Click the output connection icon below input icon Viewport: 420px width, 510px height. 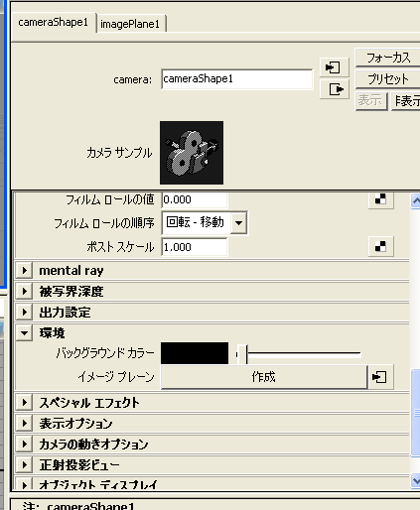(x=335, y=89)
